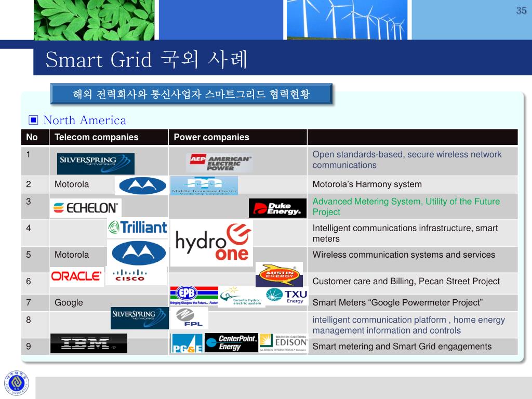532x399 pixels.
Task: Click the row number 1 cell
Action: coord(35,161)
